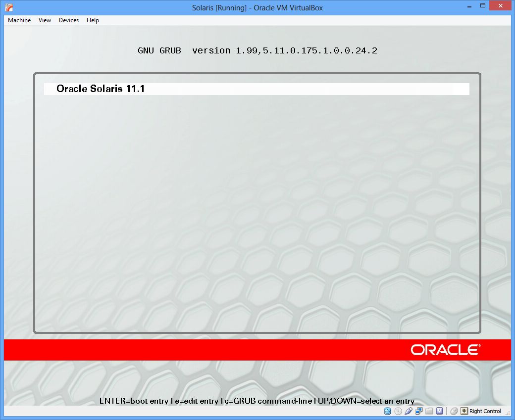Click the USB devices status icon
The width and height of the screenshot is (515, 420).
pos(409,411)
